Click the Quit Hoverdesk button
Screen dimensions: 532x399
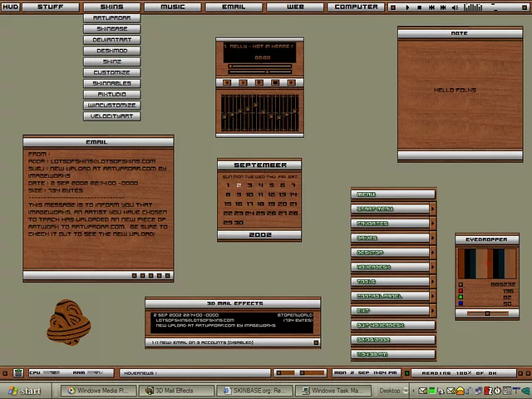point(392,325)
